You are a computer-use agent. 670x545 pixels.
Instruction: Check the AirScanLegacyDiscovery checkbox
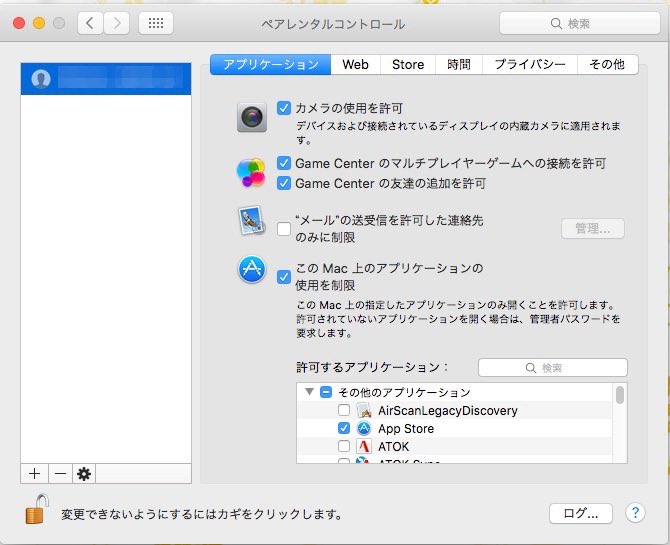click(x=344, y=410)
